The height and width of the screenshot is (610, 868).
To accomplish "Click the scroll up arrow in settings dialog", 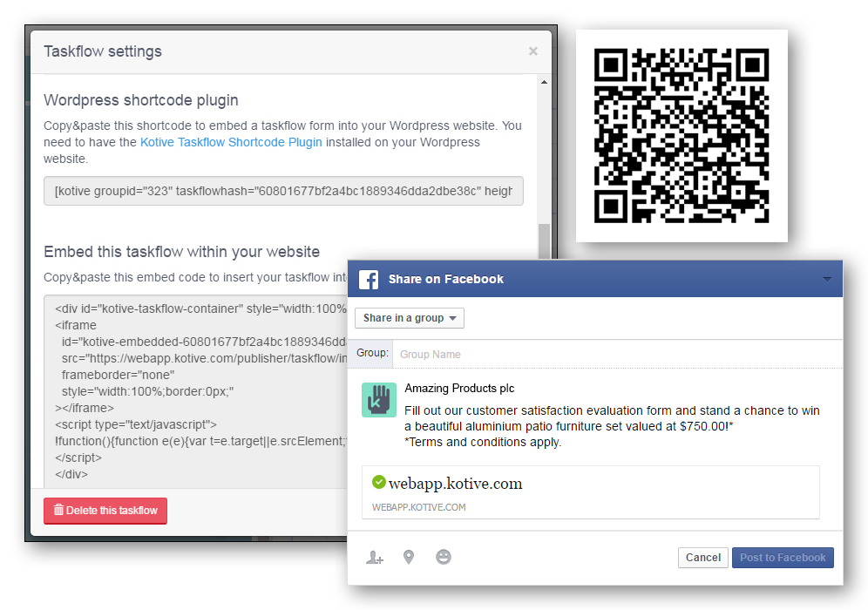I will 544,82.
